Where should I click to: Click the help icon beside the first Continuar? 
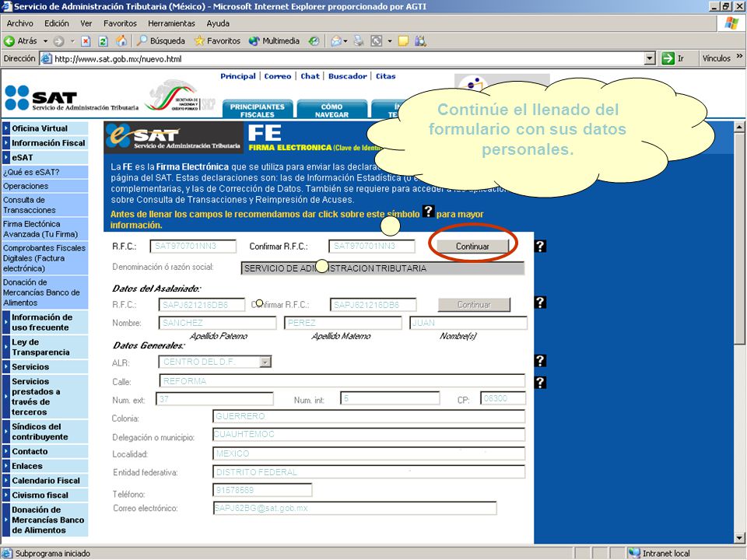540,246
